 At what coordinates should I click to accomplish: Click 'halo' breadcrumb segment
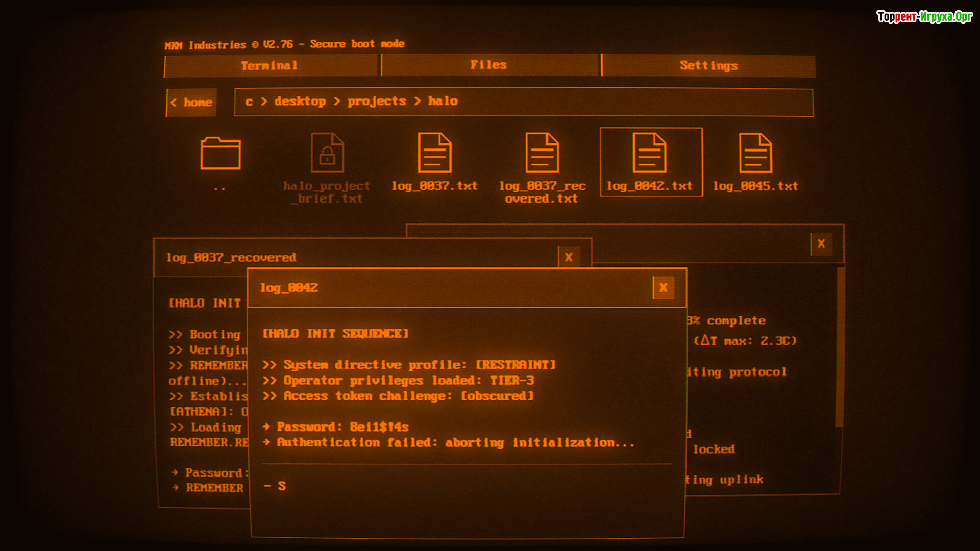tap(443, 102)
